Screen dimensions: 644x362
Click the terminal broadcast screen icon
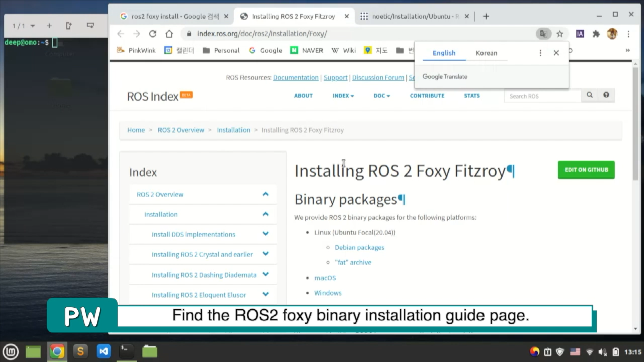coord(90,26)
